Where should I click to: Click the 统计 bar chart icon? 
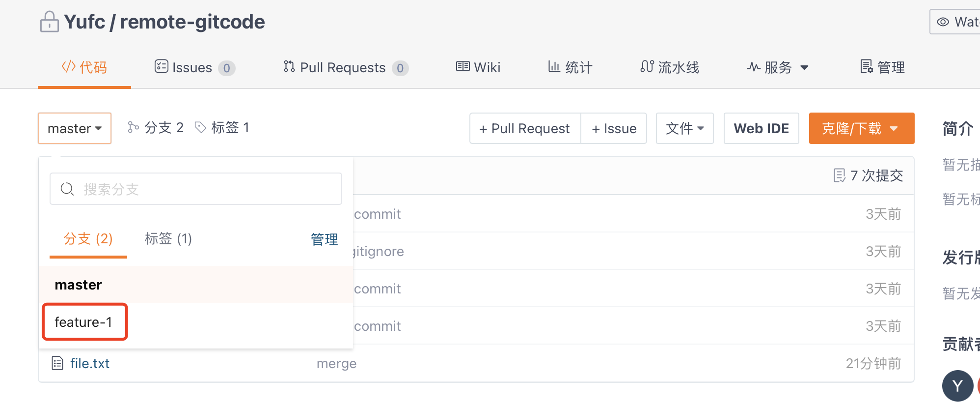tap(554, 66)
